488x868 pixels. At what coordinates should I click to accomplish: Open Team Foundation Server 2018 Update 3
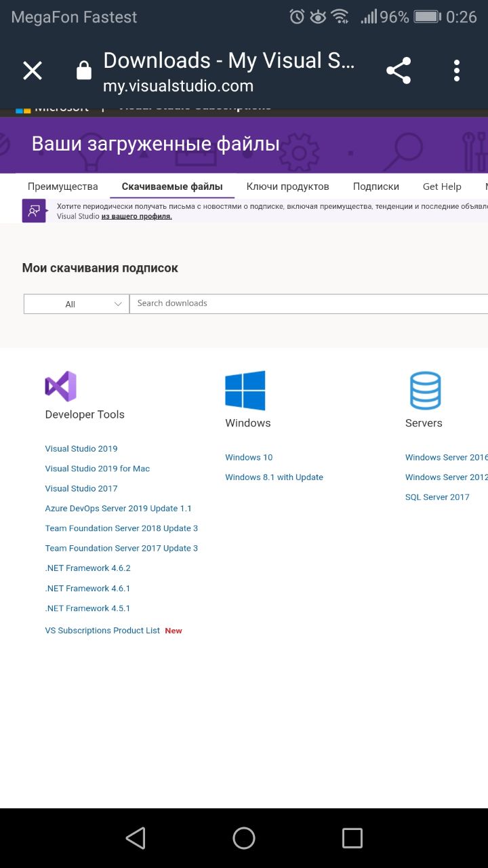122,528
